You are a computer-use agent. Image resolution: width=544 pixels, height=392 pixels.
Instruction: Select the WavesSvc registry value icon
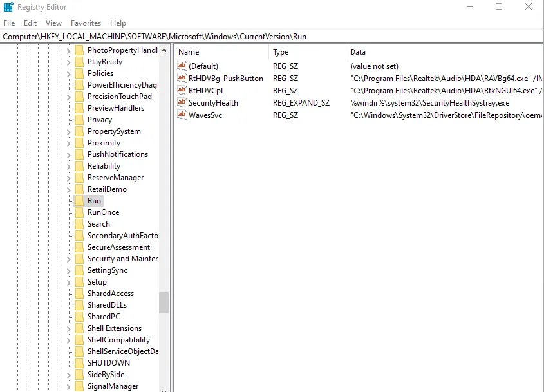(182, 115)
